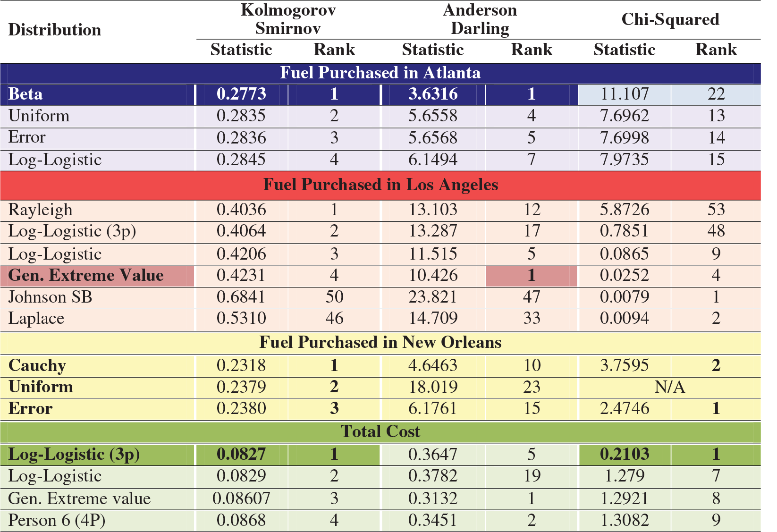Select the Fuel Purchased in New Orleans banner
Viewport: 777px width, 532px height.
point(380,342)
